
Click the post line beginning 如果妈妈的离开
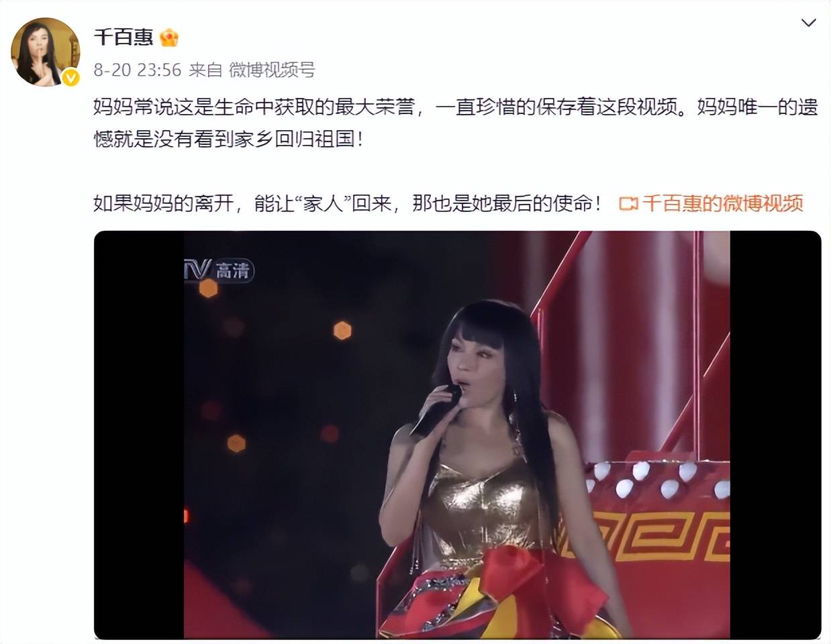pos(348,203)
